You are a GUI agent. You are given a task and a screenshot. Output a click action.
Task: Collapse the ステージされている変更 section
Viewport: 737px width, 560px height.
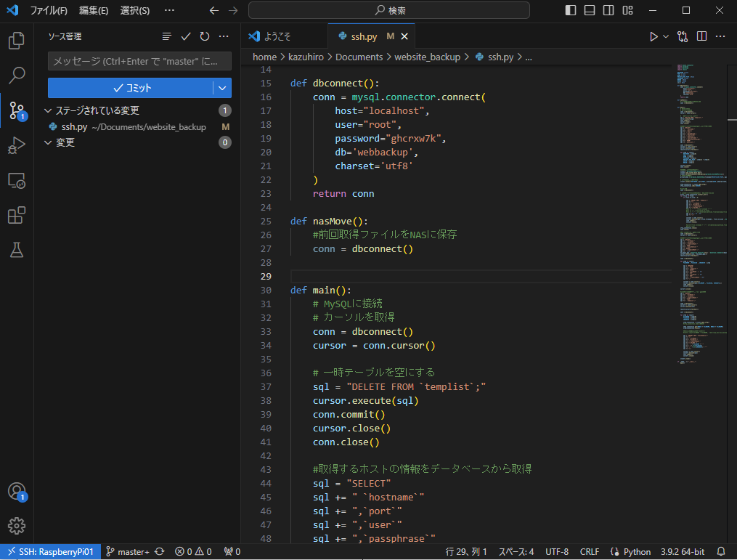49,110
